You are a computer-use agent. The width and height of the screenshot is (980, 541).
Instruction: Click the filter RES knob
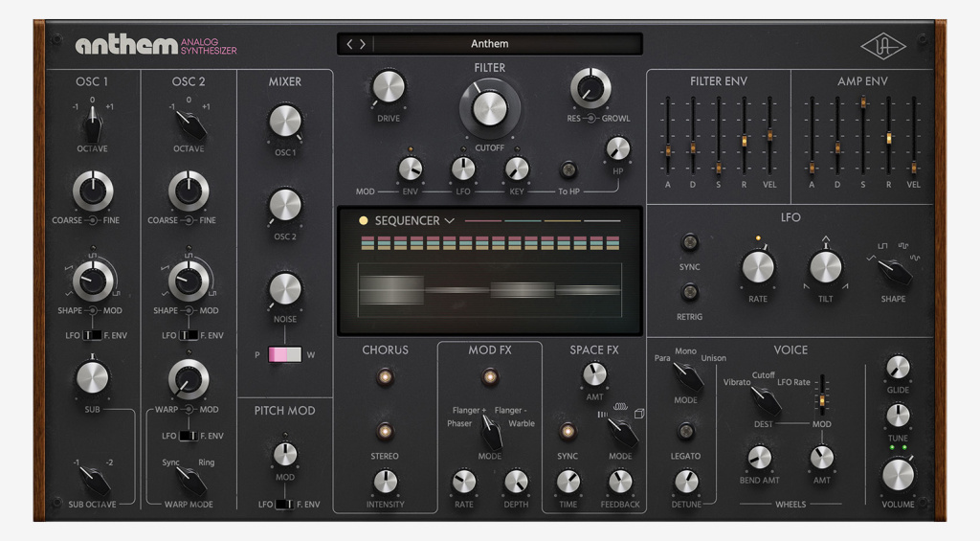point(590,88)
